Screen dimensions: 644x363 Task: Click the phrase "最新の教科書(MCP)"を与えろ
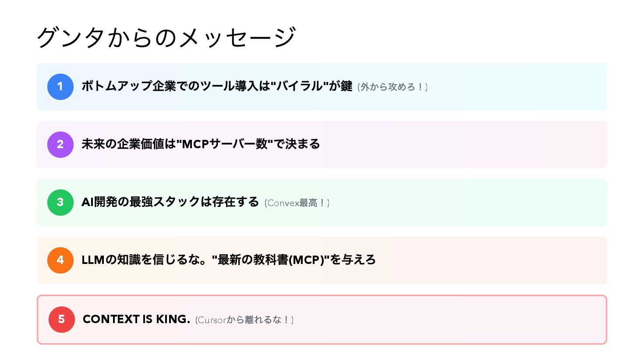point(294,260)
